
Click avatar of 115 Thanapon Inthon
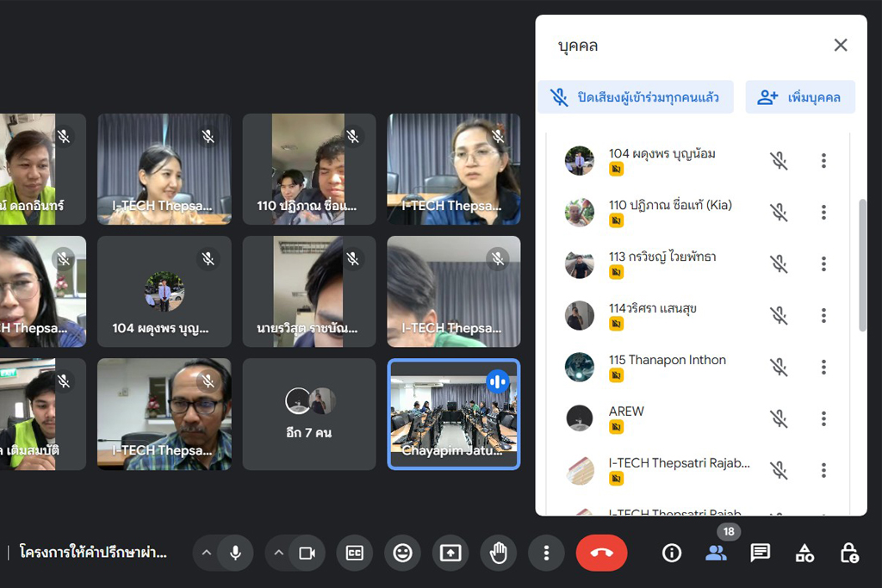pyautogui.click(x=580, y=367)
